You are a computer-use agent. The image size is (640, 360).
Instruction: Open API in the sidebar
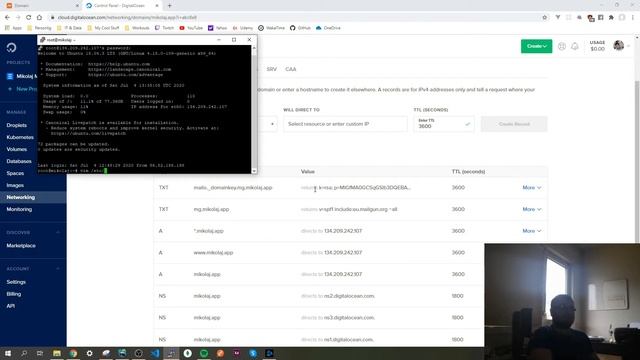pos(11,306)
